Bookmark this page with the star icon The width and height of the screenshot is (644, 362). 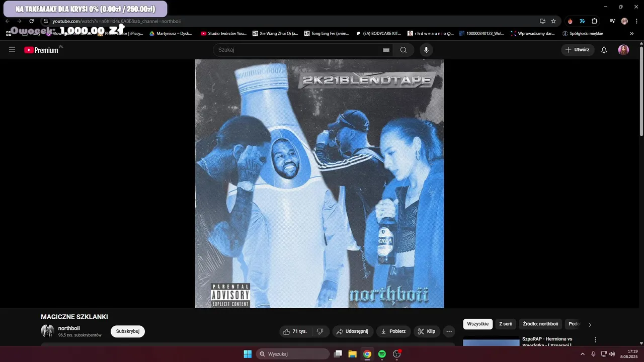click(553, 21)
